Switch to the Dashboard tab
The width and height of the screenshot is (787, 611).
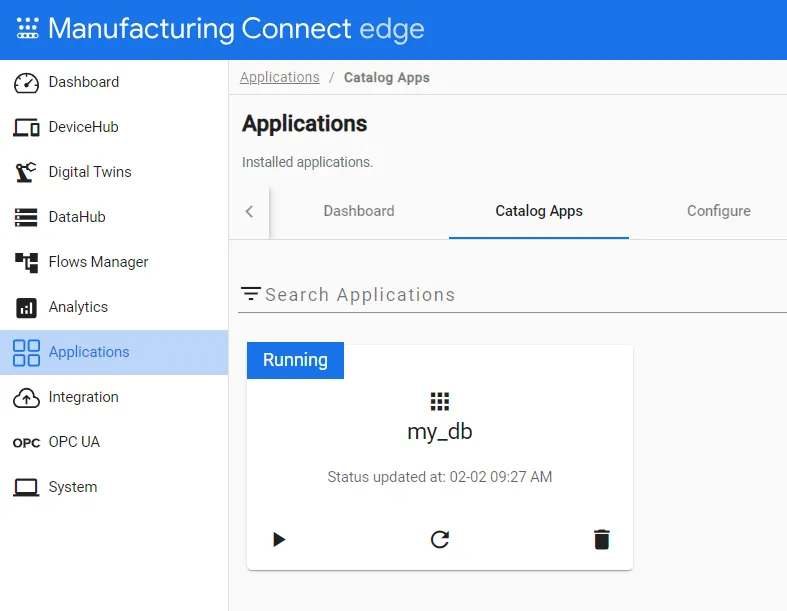pyautogui.click(x=359, y=211)
